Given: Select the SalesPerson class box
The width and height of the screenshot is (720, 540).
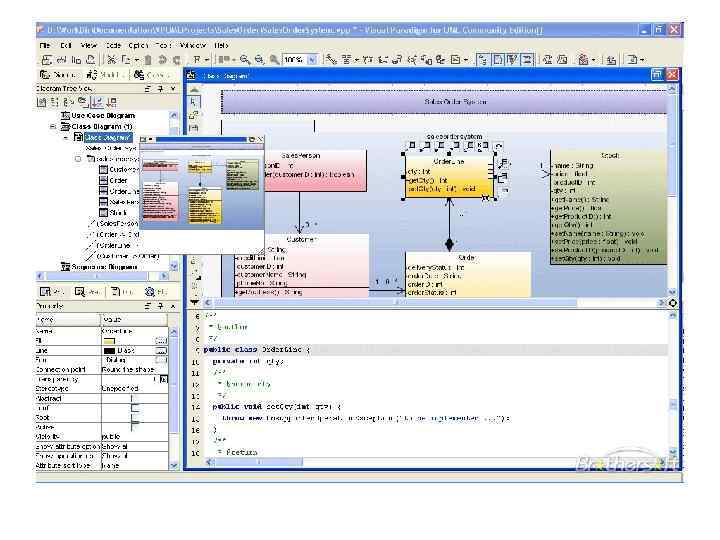Looking at the screenshot, I should [x=315, y=170].
